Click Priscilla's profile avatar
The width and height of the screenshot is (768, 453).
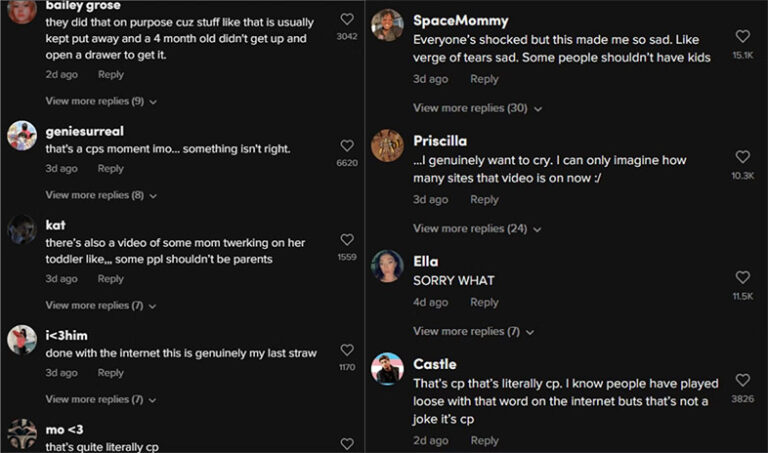point(387,146)
